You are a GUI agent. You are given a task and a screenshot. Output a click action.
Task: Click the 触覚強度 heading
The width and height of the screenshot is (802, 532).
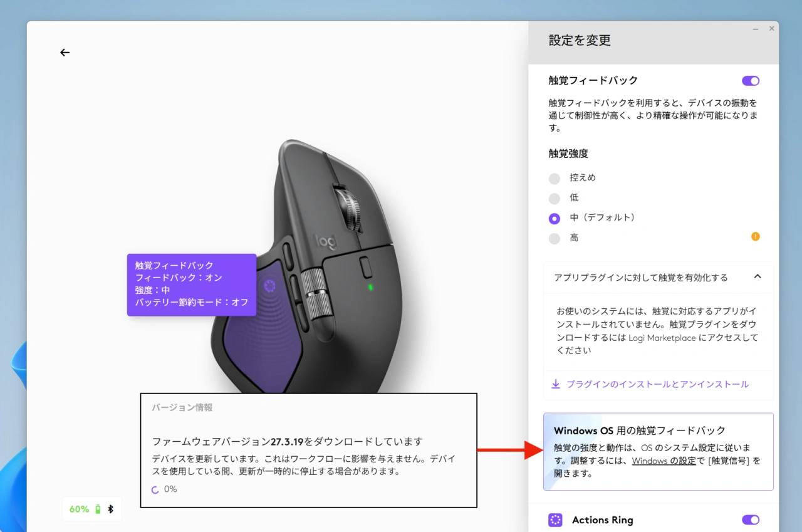point(568,154)
